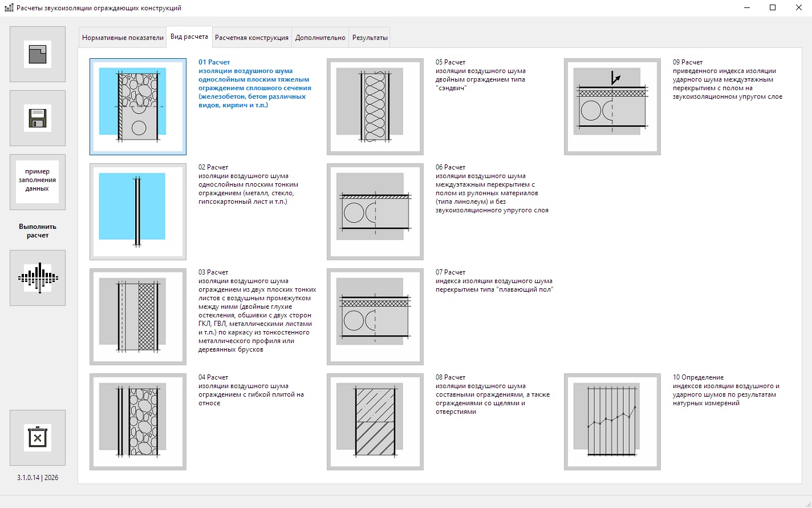The height and width of the screenshot is (508, 812).
Task: Open the Дополнительно tab
Action: pyautogui.click(x=320, y=38)
